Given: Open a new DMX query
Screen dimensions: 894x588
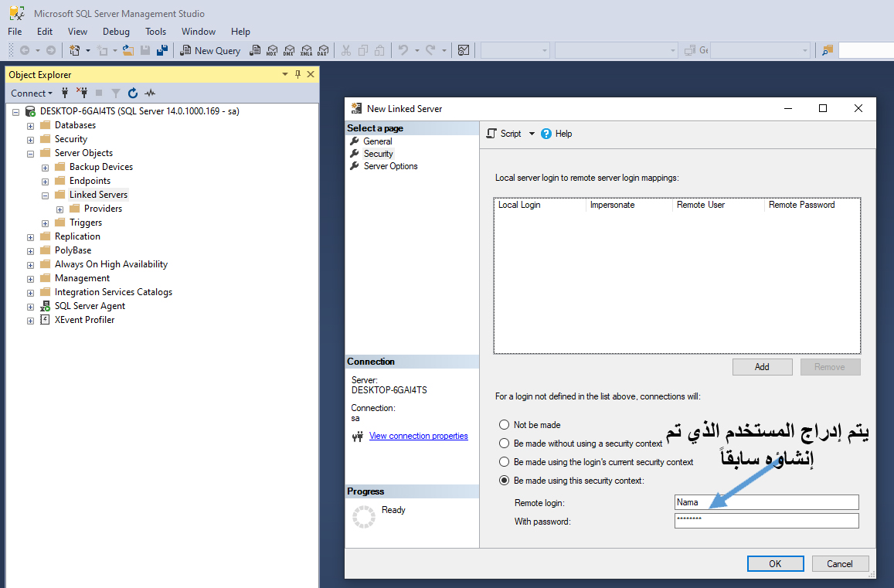Looking at the screenshot, I should point(289,51).
